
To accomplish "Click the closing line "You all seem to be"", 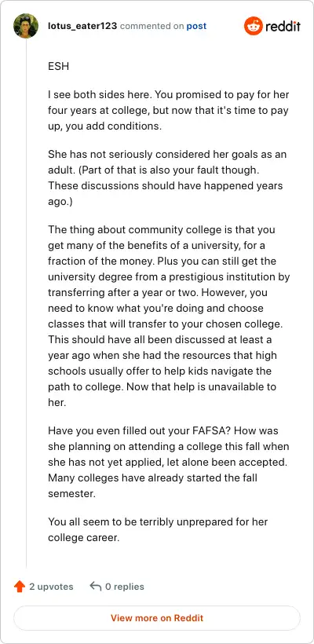I will pyautogui.click(x=158, y=530).
